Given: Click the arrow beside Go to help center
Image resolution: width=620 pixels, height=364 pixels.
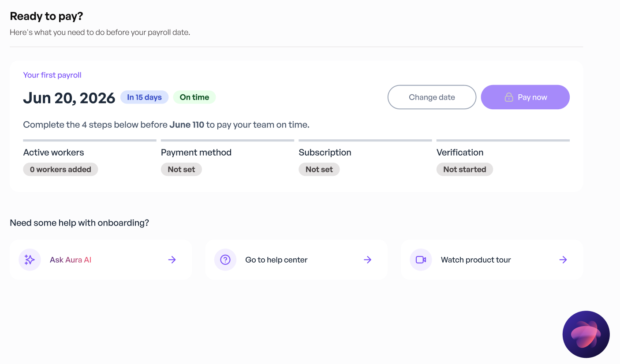Looking at the screenshot, I should coord(367,260).
